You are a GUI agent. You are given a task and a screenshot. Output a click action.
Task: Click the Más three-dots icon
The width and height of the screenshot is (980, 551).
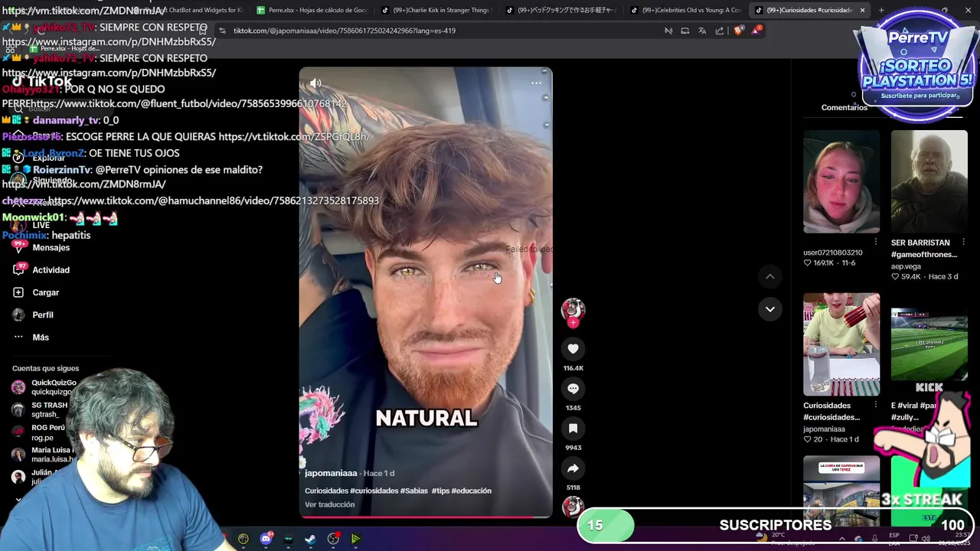tap(18, 337)
